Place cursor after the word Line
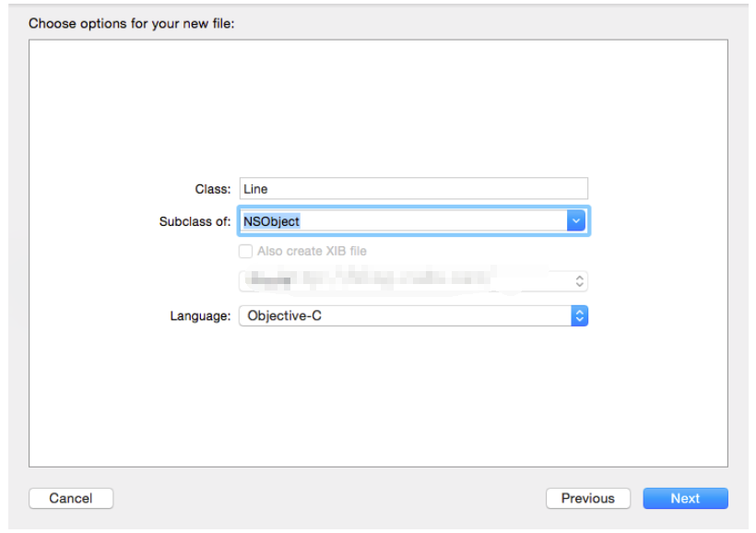Viewport: 756px width, 533px height. coord(269,189)
